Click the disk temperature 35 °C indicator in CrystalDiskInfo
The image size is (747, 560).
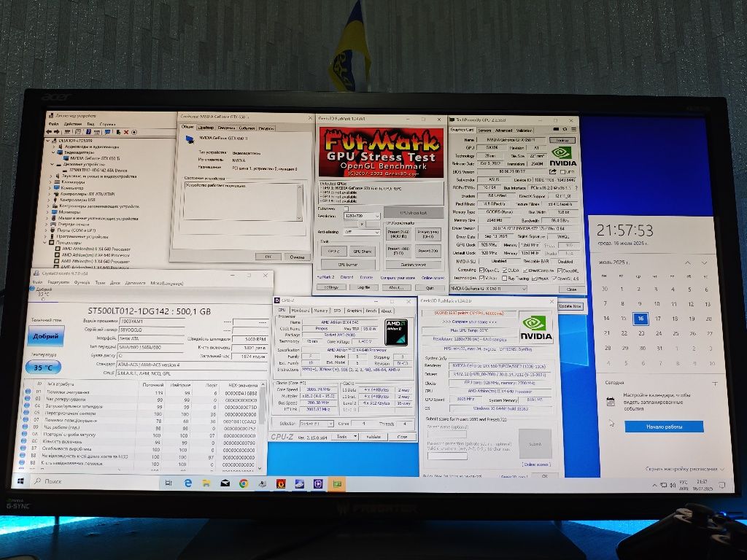[44, 367]
